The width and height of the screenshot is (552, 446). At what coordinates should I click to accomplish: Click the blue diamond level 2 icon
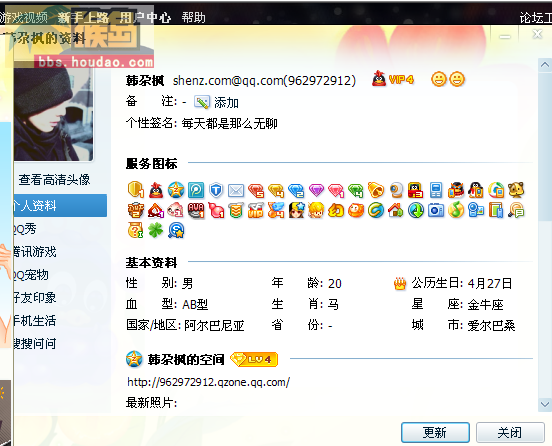(296, 190)
